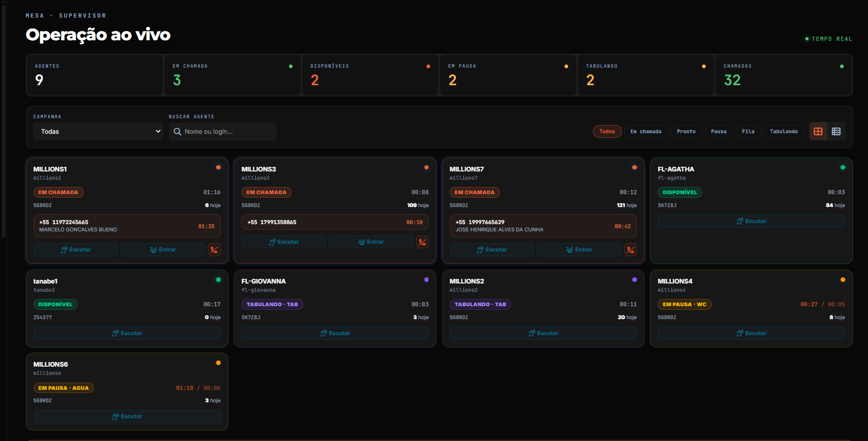Image resolution: width=868 pixels, height=441 pixels.
Task: Filter agents by Fila
Action: coord(748,132)
